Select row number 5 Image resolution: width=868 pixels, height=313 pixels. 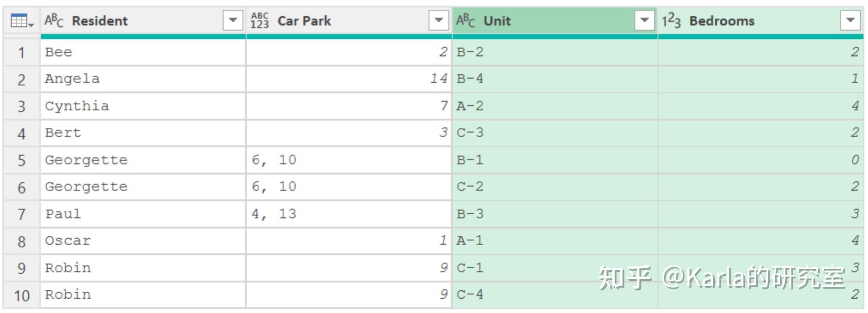click(22, 160)
